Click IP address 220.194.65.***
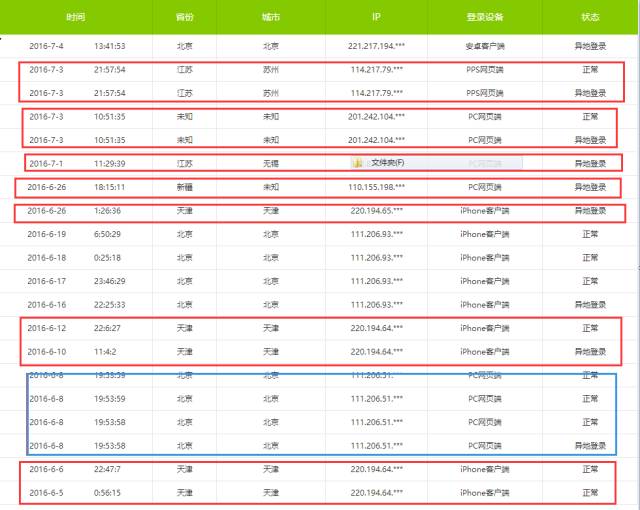 click(376, 211)
